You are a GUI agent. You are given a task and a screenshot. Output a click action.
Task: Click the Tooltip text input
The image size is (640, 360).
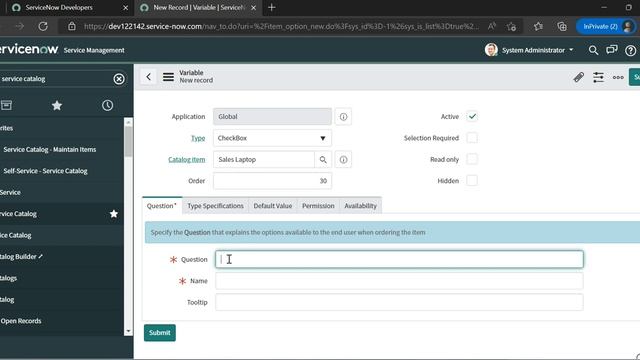[x=399, y=302]
